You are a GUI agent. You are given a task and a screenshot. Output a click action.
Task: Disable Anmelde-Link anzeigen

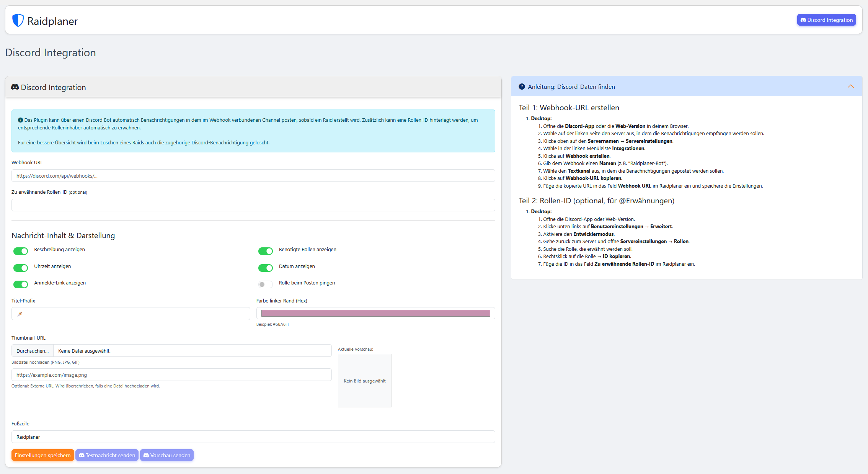pyautogui.click(x=20, y=284)
